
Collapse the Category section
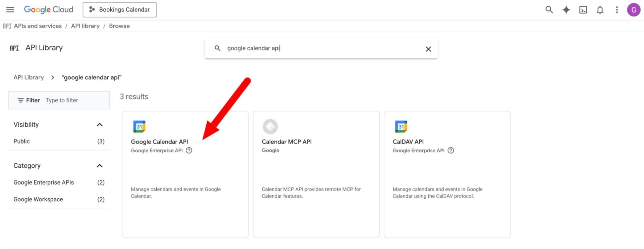[x=99, y=166]
